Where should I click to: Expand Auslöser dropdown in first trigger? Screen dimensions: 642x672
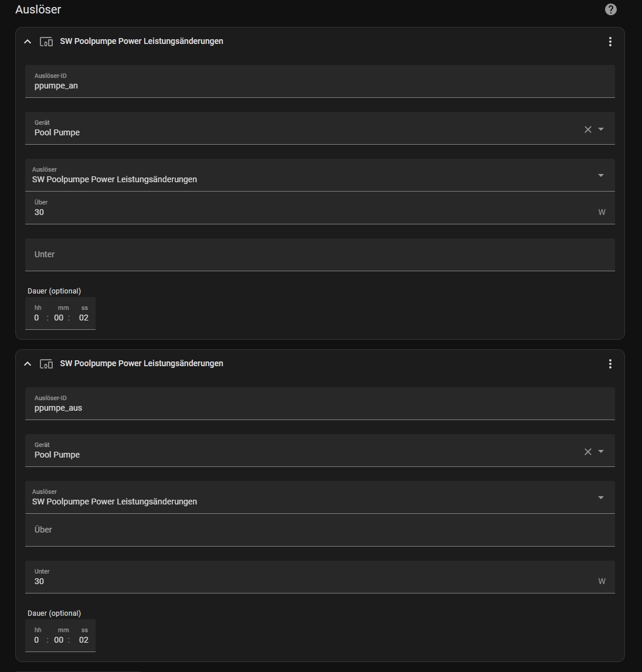[x=600, y=175]
